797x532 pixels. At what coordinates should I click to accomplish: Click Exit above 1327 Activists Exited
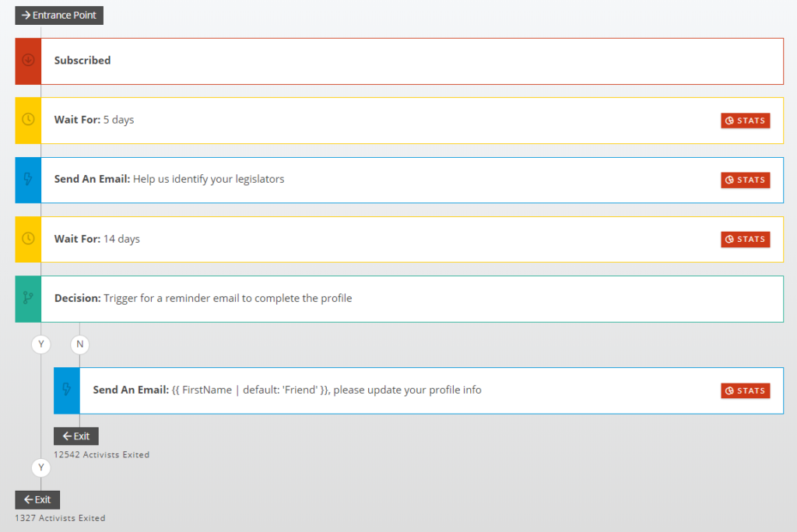tap(37, 499)
